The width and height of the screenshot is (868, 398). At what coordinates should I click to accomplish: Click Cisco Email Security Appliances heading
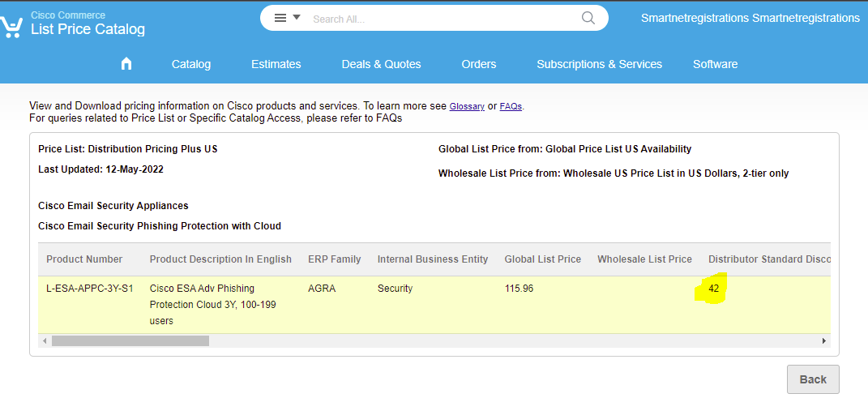(x=113, y=205)
